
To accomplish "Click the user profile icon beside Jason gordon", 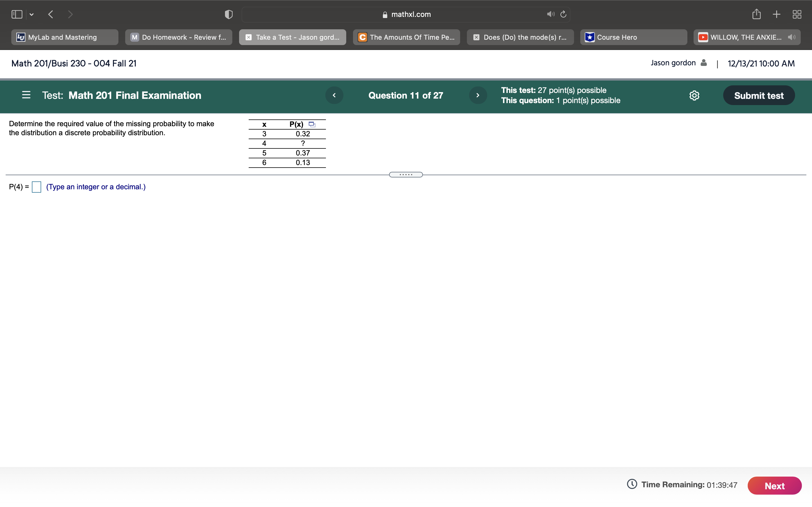I will 704,63.
